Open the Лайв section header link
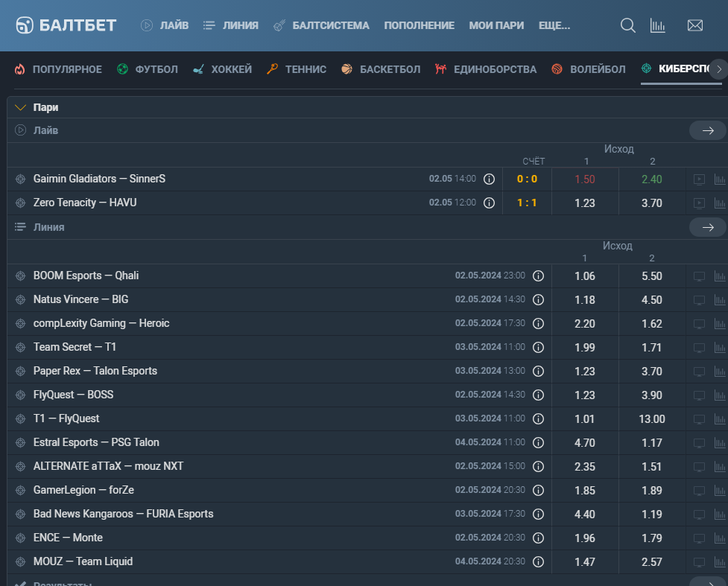This screenshot has width=728, height=586. 45,130
